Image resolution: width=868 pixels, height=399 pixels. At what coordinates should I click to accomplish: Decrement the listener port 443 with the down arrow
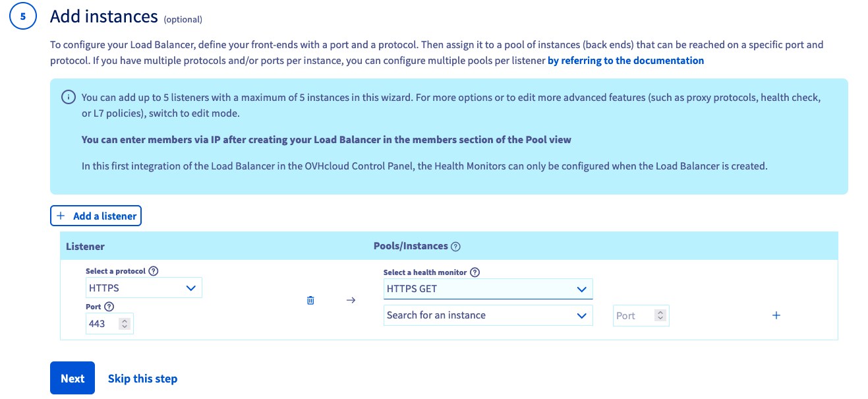pyautogui.click(x=125, y=326)
